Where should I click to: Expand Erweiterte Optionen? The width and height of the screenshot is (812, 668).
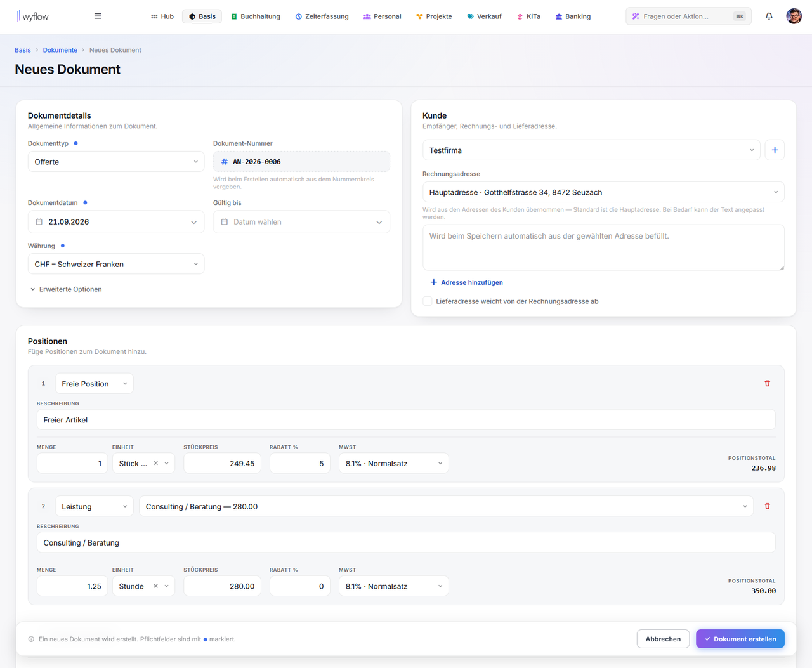[66, 289]
